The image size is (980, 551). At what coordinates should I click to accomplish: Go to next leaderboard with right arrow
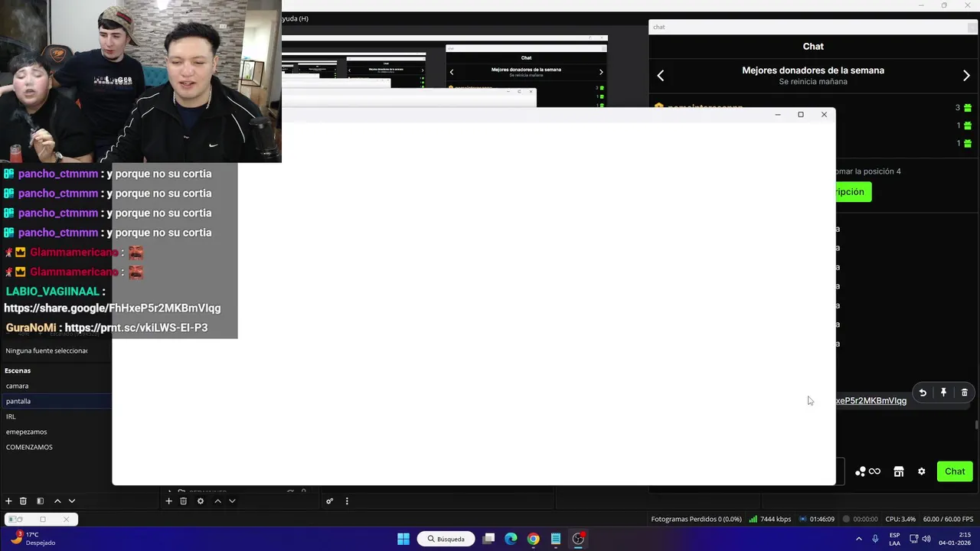(x=966, y=75)
